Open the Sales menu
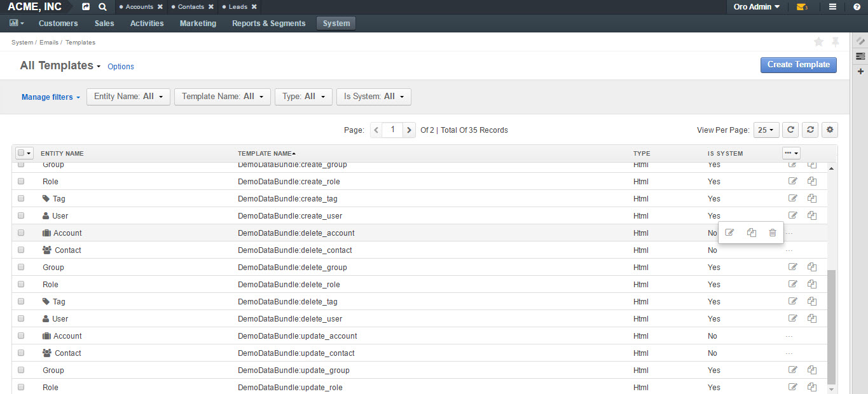Image resolution: width=868 pixels, height=394 pixels. (104, 24)
